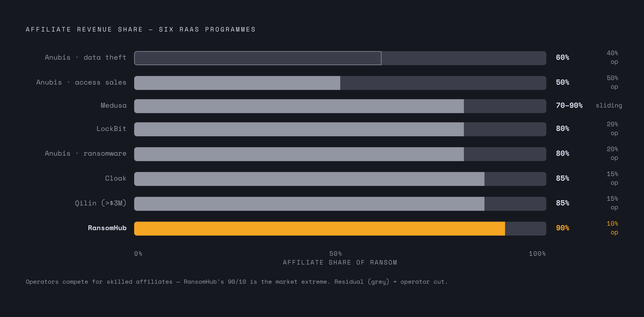Click the footnote about RansomHub's 90/10 split
Screen dimensions: 644x317
236,282
